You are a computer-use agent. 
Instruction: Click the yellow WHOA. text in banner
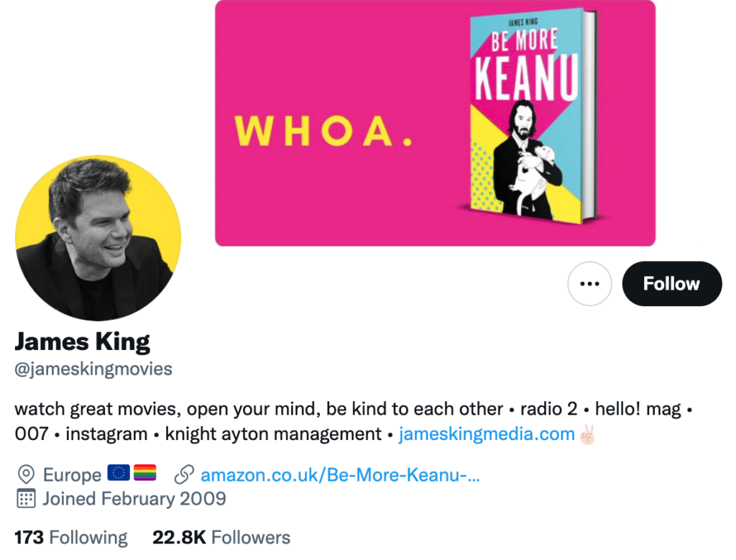point(324,131)
